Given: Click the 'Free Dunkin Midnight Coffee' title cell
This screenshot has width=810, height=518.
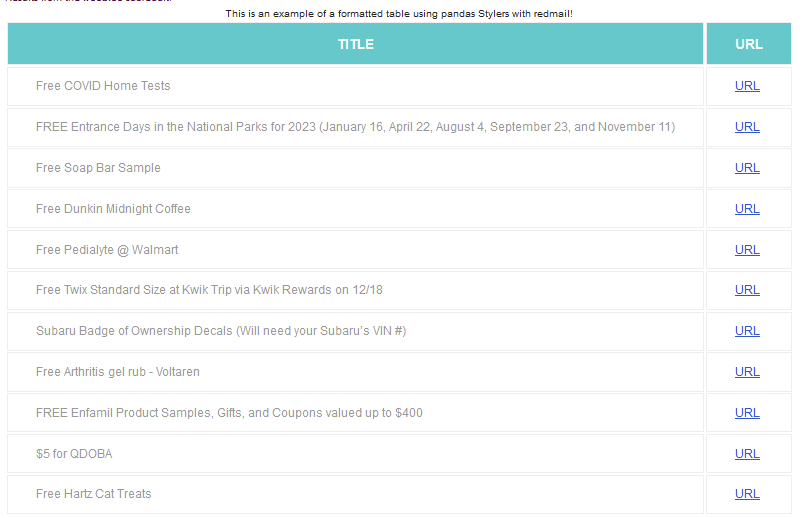Looking at the screenshot, I should 355,209.
